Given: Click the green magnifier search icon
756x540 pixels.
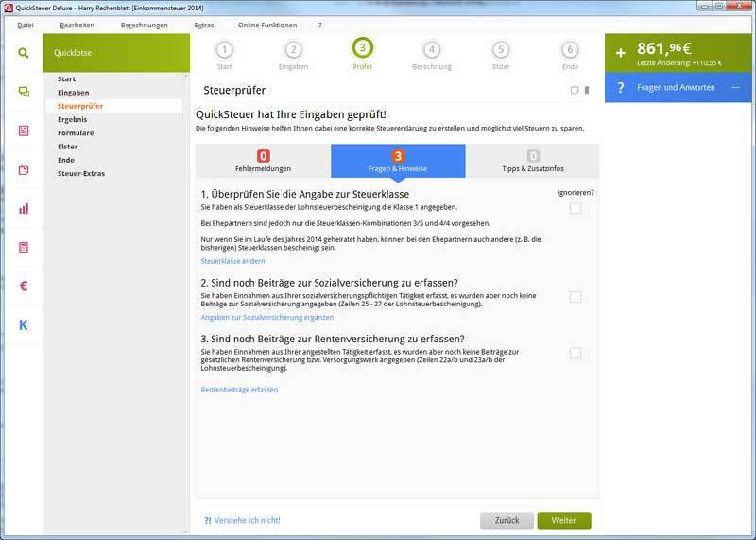Looking at the screenshot, I should click(x=23, y=53).
